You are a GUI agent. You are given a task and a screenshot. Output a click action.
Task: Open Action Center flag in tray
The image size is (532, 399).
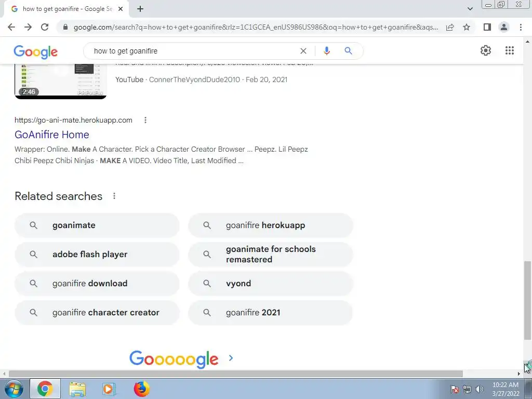coord(455,389)
